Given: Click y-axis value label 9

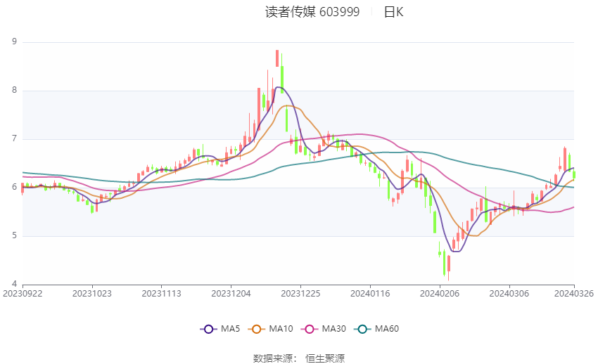Looking at the screenshot, I should tap(15, 41).
